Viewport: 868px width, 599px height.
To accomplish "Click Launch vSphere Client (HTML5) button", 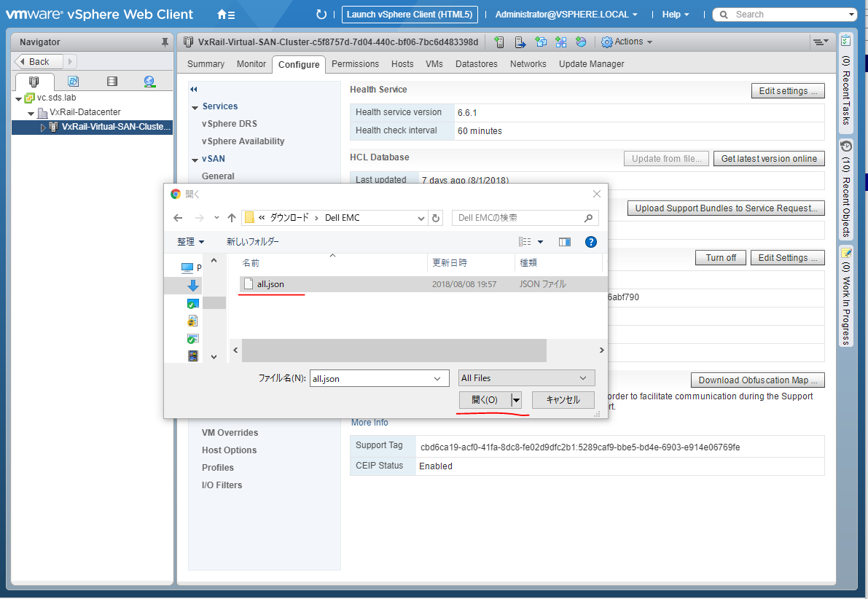I will [410, 15].
